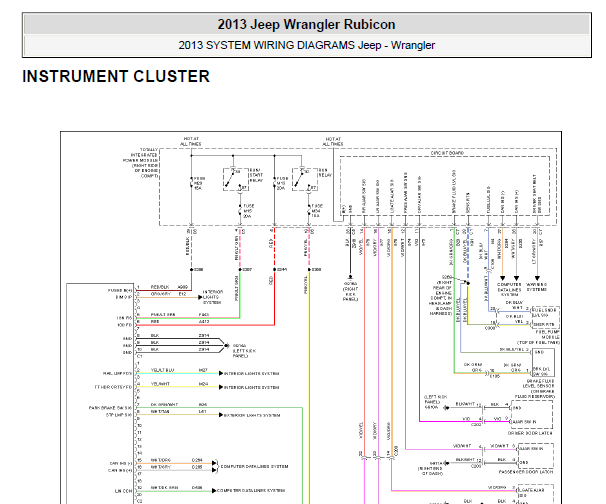Screen dimensions: 606x504
Task: Select the 'PASSENGER DOOR LATCH' label
Action: pos(527,472)
